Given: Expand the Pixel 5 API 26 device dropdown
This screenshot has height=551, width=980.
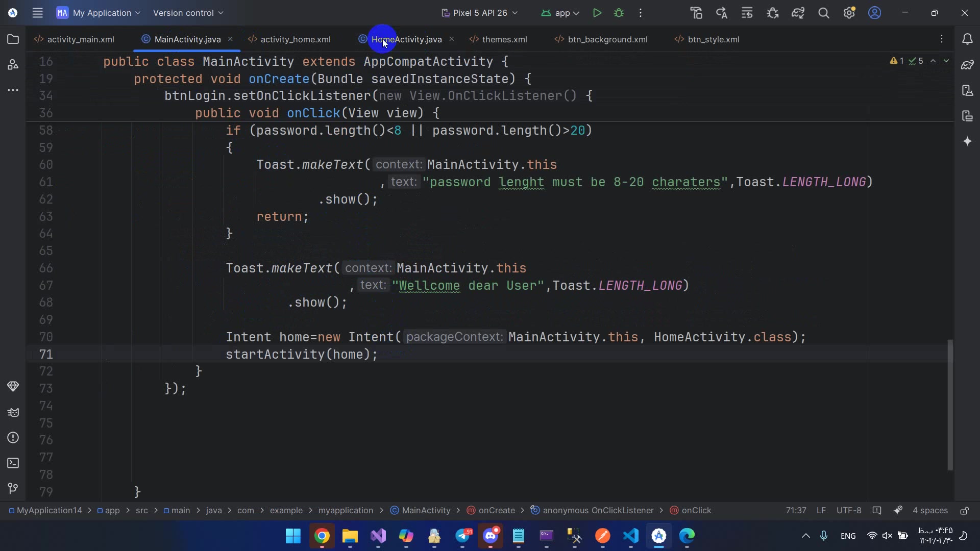Looking at the screenshot, I should click(480, 13).
